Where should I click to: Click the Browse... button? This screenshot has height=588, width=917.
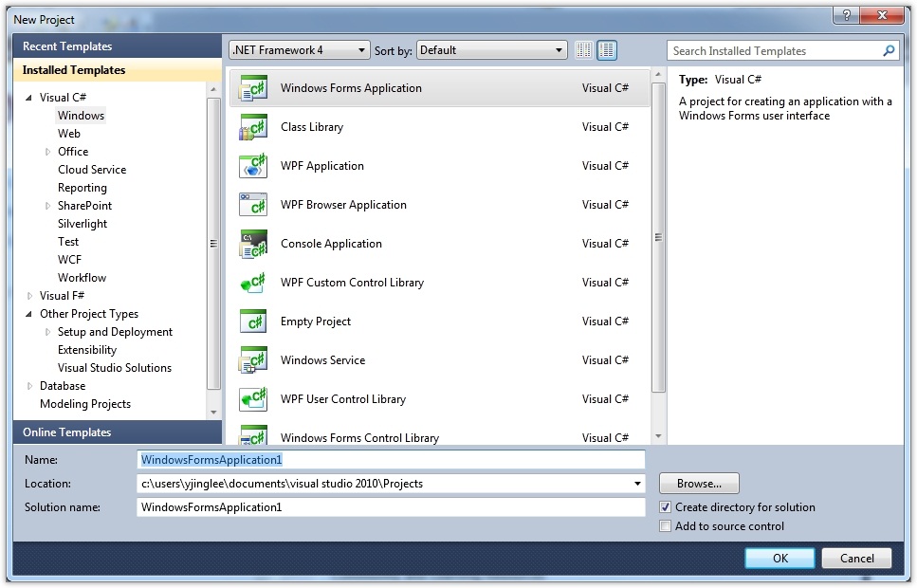[699, 484]
